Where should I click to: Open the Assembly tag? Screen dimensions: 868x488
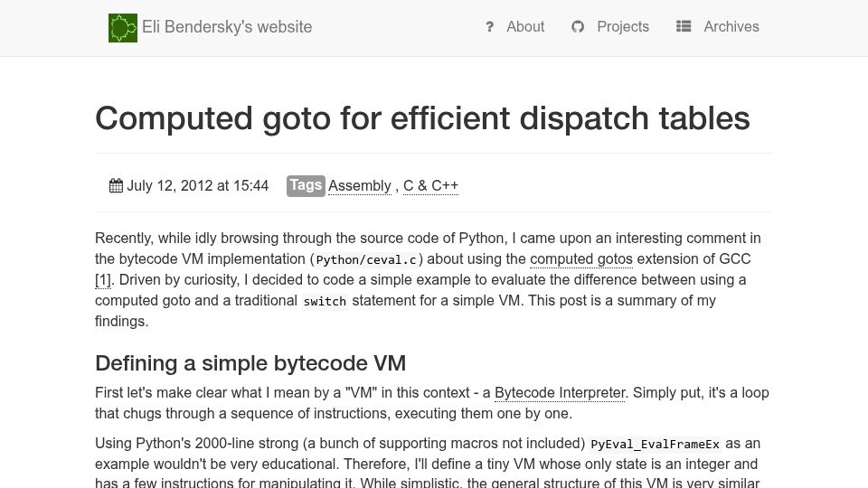pos(360,186)
